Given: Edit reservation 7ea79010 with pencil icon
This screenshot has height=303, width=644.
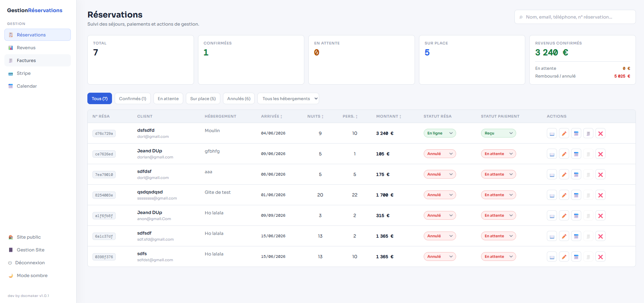Looking at the screenshot, I should (564, 175).
